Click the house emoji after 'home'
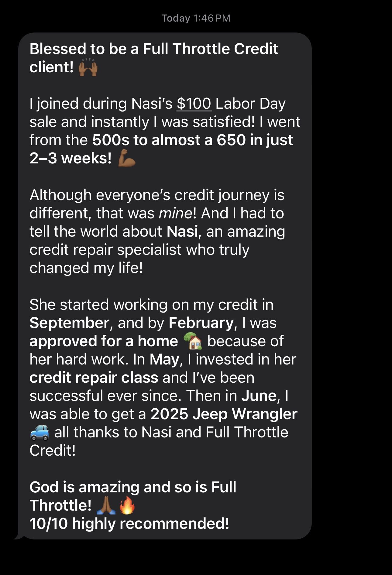Image resolution: width=392 pixels, height=575 pixels. (193, 341)
